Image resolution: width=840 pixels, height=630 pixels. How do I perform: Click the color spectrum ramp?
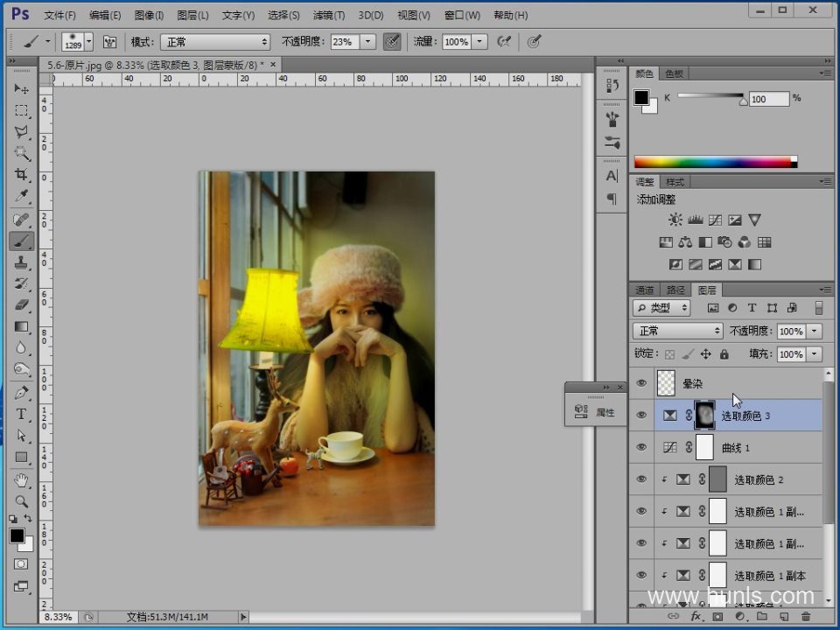click(x=716, y=162)
